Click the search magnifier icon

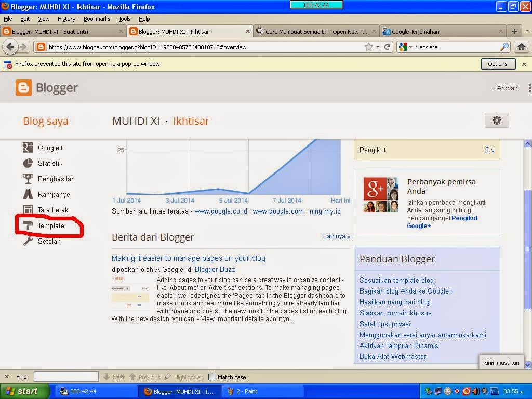point(504,47)
